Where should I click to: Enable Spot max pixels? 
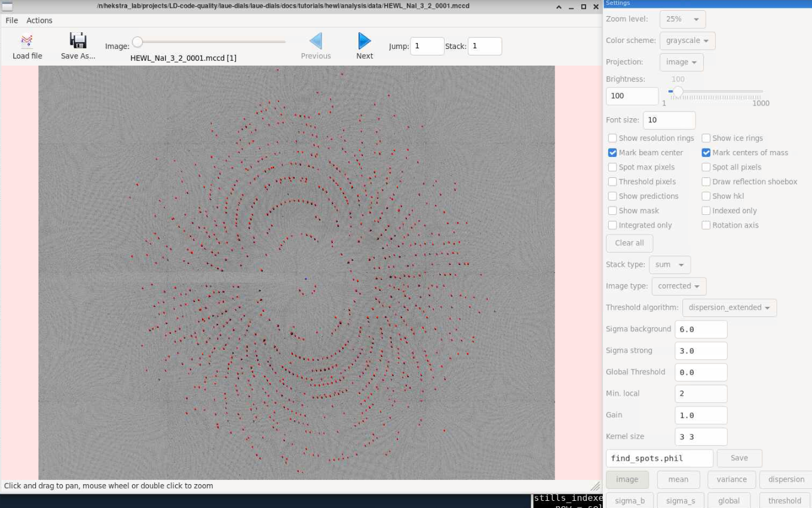coord(612,167)
